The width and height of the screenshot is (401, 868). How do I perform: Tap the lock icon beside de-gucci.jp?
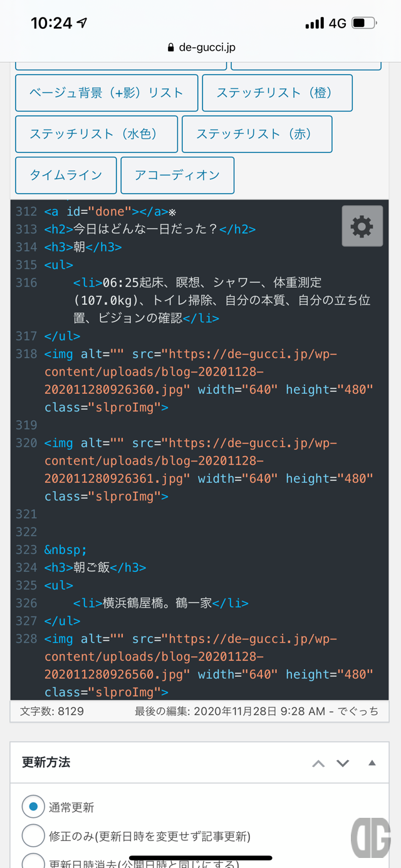tap(171, 48)
